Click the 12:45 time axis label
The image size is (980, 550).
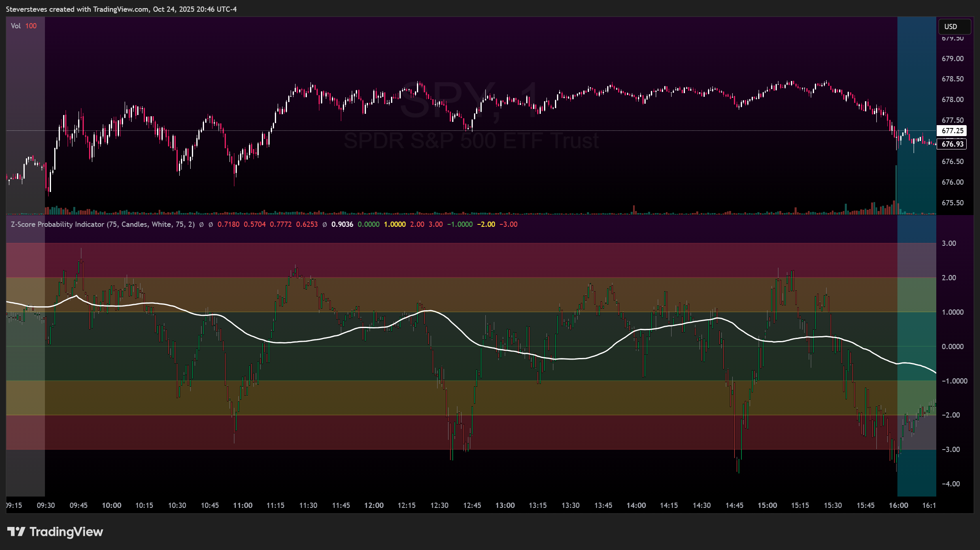[472, 505]
